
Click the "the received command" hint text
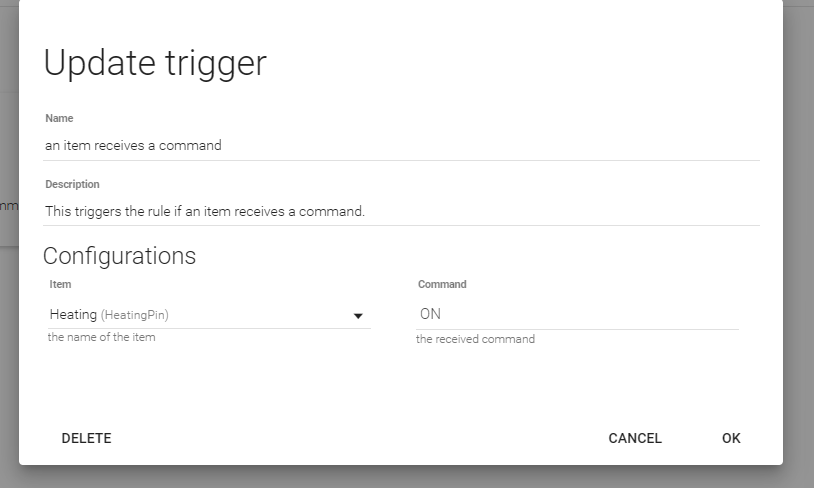(475, 339)
